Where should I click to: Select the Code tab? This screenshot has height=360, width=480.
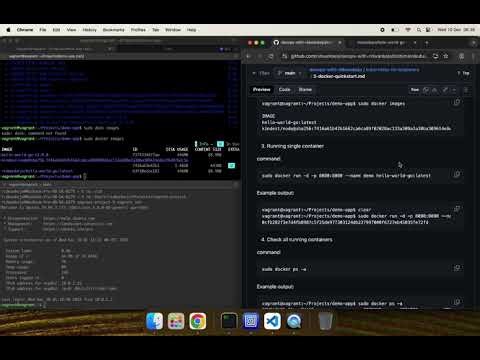point(284,89)
